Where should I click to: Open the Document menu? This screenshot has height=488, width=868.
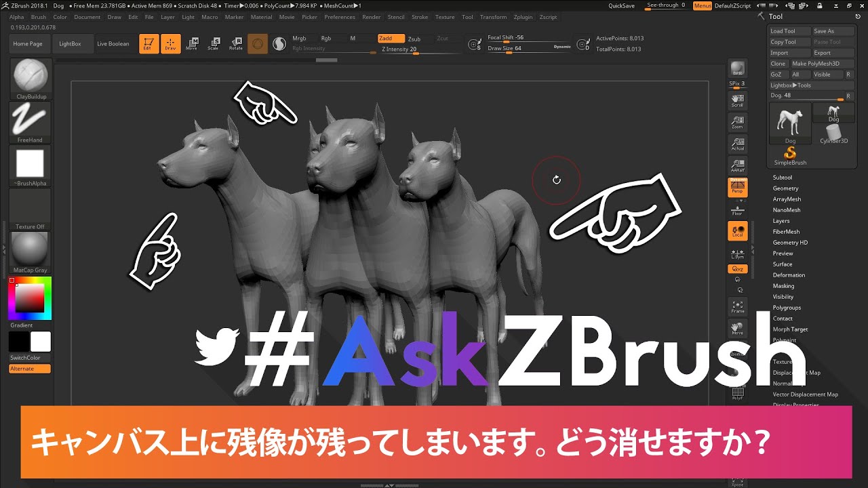[x=87, y=17]
